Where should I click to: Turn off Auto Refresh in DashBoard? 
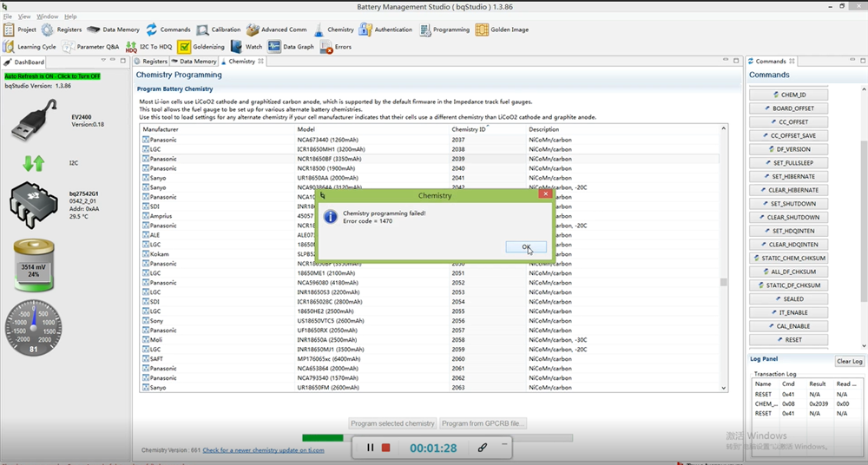point(53,76)
